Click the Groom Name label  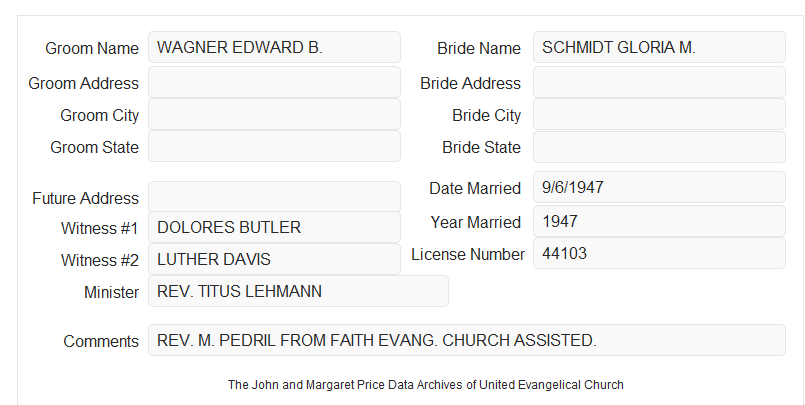(92, 48)
